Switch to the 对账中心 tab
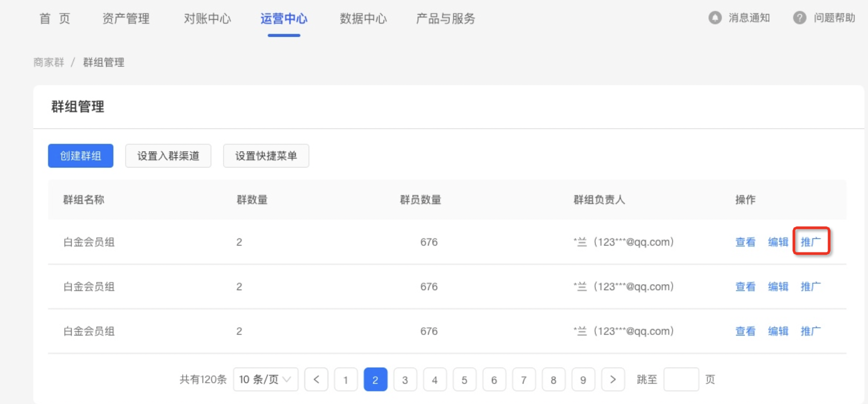This screenshot has height=404, width=868. click(207, 19)
